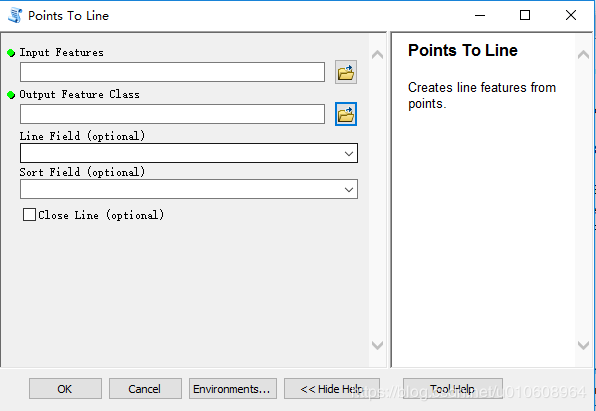This screenshot has height=411, width=596.
Task: Enable the Close Line checkbox
Action: click(29, 214)
